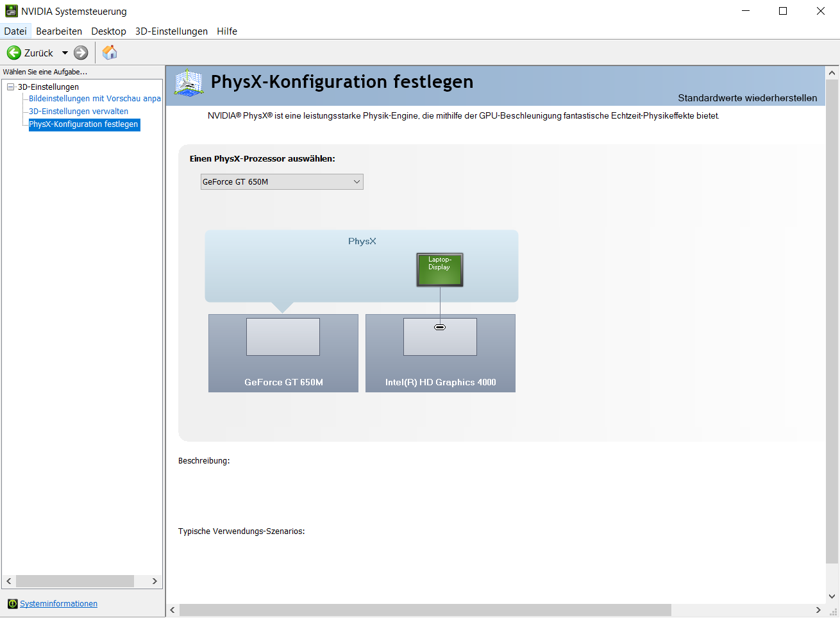Click the Systeminformationen icon at bottom left
The width and height of the screenshot is (840, 618).
point(12,604)
